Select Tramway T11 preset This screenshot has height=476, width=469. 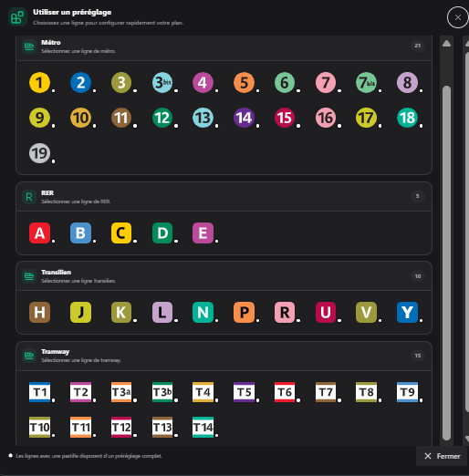80,428
